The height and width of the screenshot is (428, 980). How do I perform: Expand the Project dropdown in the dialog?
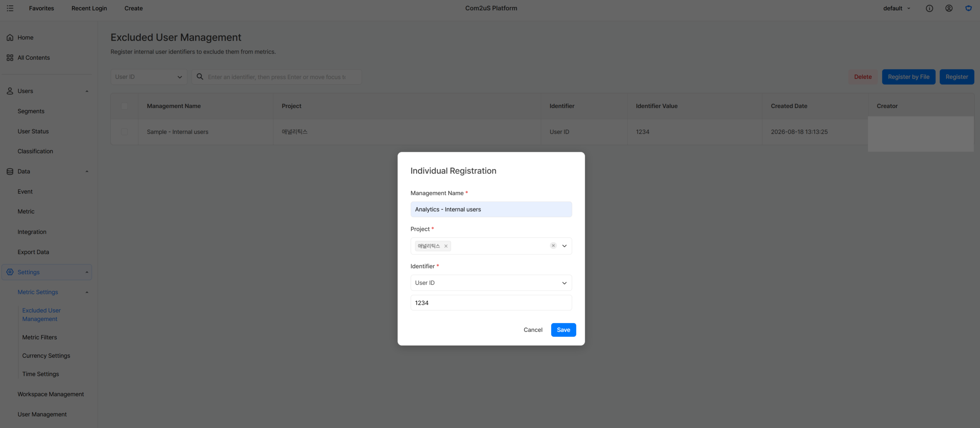[x=564, y=246]
